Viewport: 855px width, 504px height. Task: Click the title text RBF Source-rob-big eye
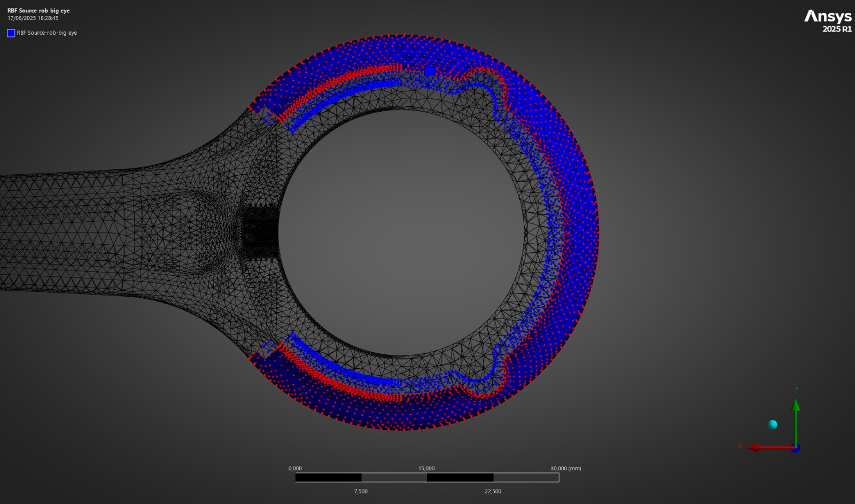38,11
